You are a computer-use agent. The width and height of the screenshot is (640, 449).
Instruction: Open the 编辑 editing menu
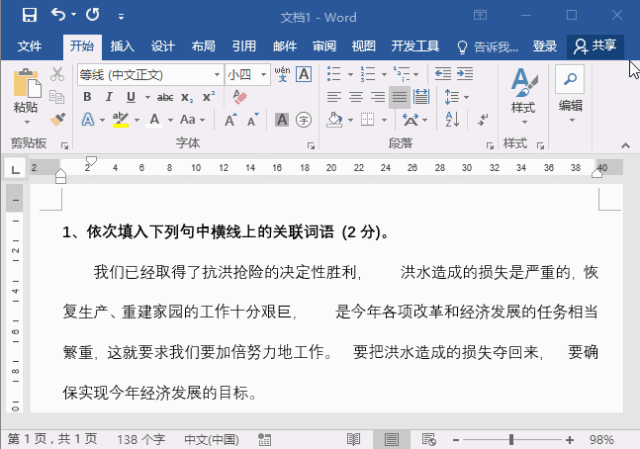pyautogui.click(x=571, y=95)
